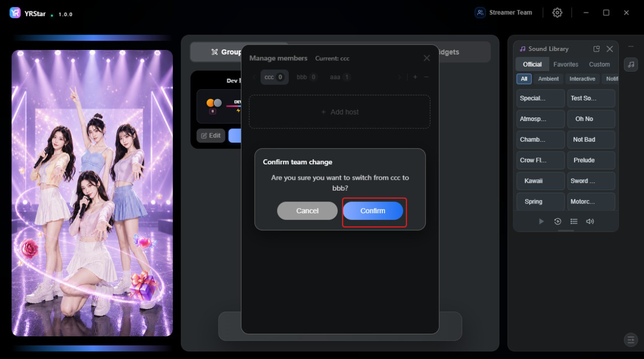Play the Sword ... sound
The image size is (644, 359).
tap(591, 181)
